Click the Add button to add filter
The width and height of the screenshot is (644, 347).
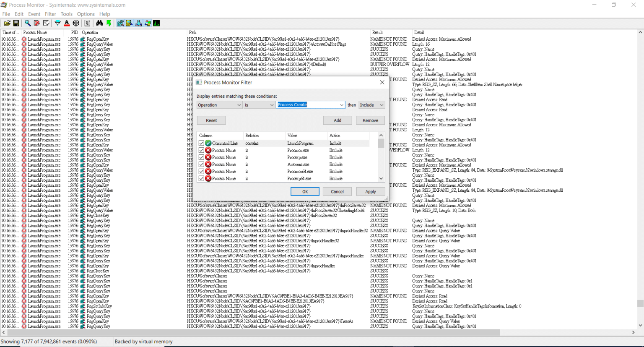pyautogui.click(x=338, y=120)
